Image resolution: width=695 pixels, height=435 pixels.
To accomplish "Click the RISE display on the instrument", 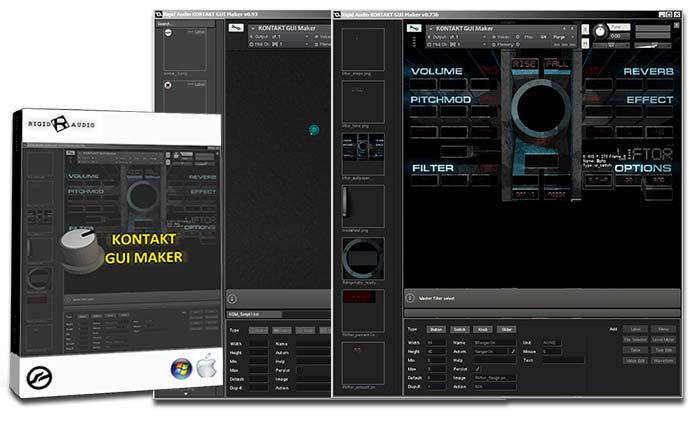I will click(x=524, y=64).
